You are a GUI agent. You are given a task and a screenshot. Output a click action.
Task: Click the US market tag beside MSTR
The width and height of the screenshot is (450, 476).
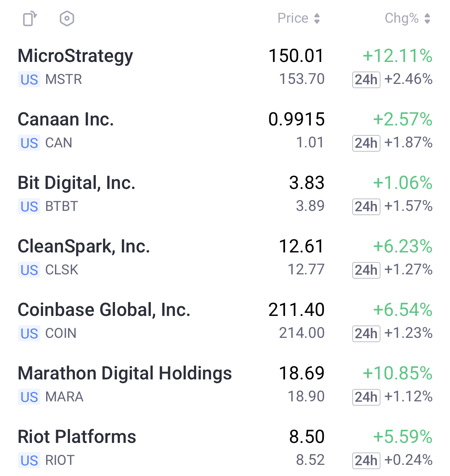29,80
